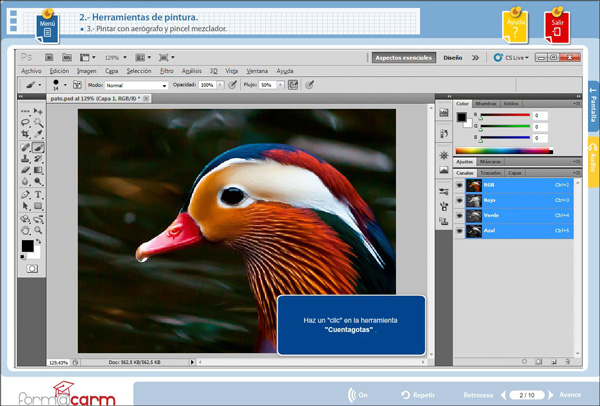Expand the CS Live dropdown

[x=522, y=58]
